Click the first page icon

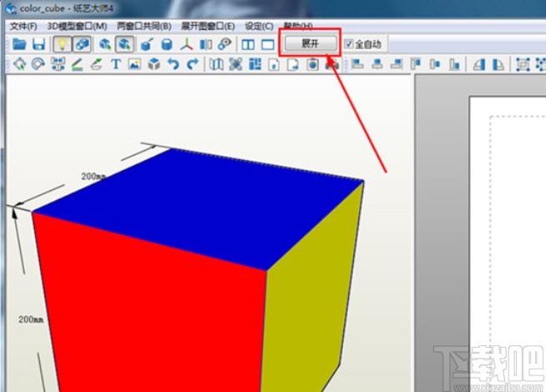(x=274, y=64)
